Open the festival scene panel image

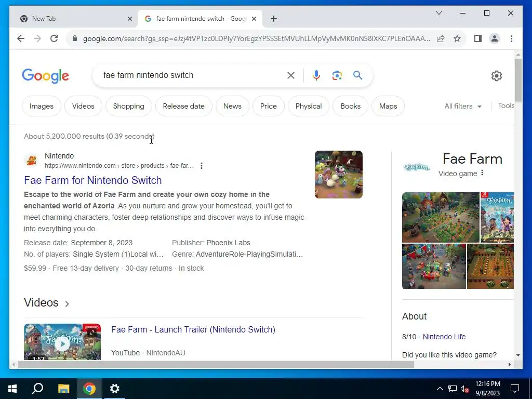point(434,267)
